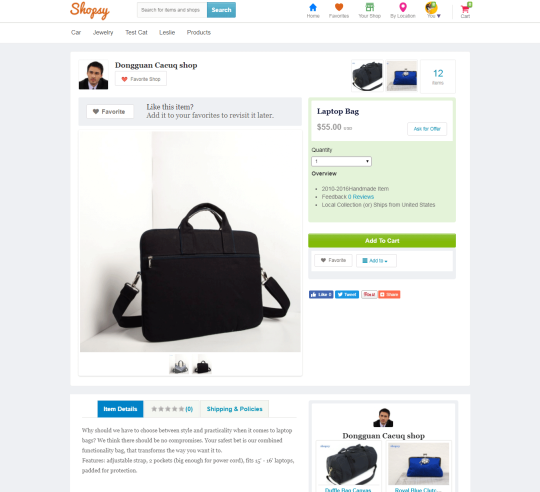540x492 pixels.
Task: Click the orange Share button
Action: [x=389, y=294]
